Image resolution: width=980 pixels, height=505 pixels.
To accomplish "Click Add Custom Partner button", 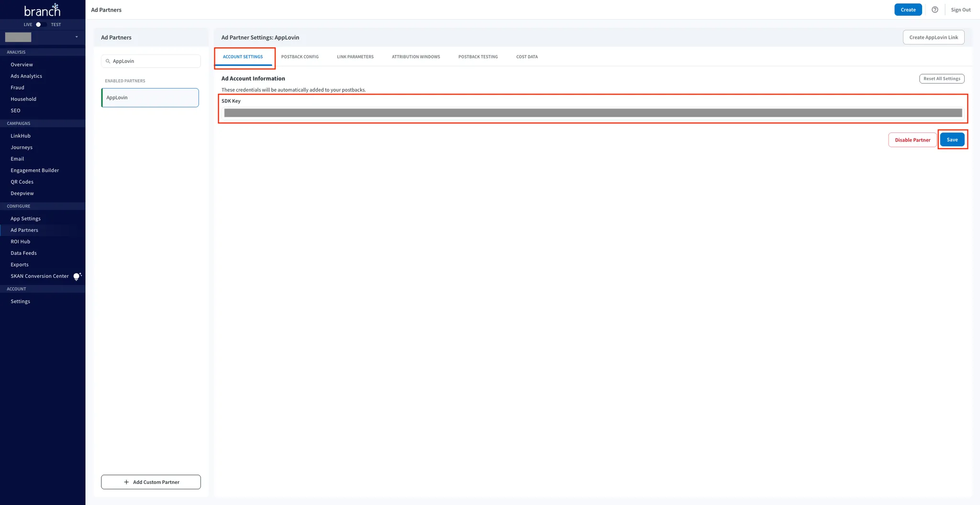I will tap(151, 482).
